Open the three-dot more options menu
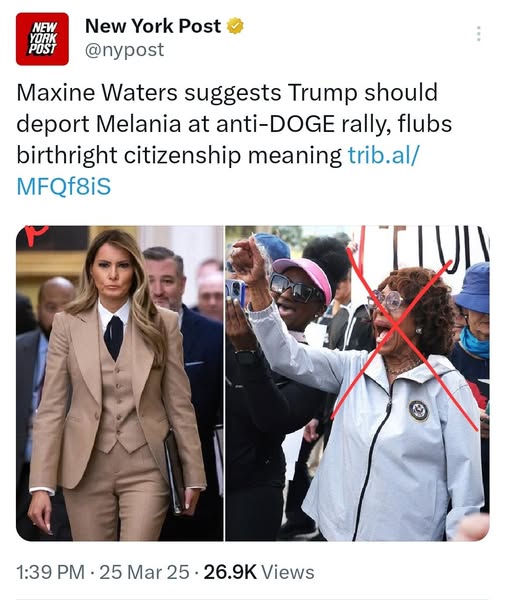The image size is (505, 600). pos(478,34)
